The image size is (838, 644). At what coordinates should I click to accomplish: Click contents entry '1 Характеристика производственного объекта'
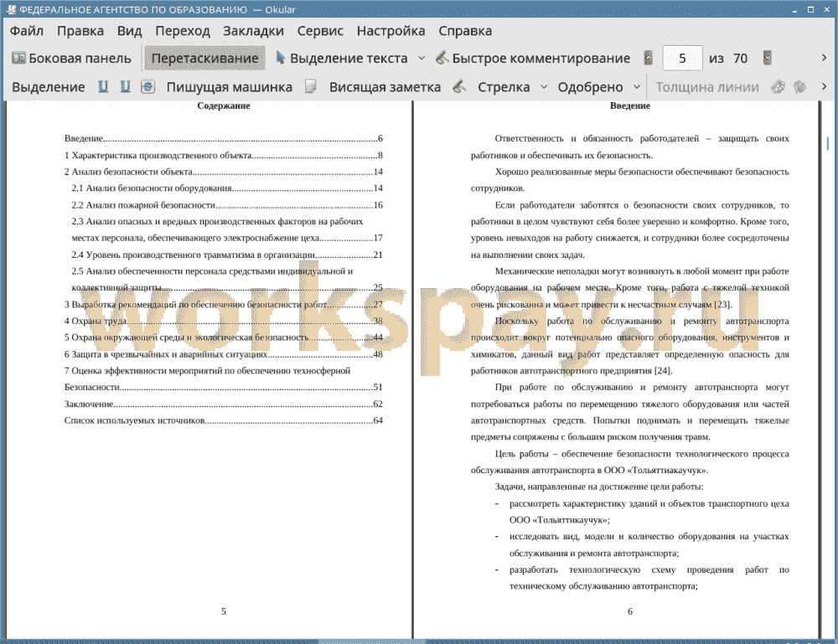(x=224, y=156)
